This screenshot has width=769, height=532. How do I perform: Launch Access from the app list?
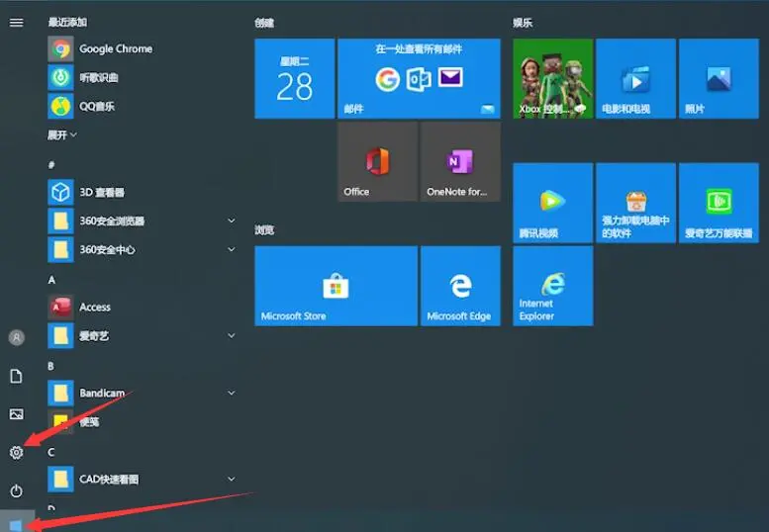point(79,308)
